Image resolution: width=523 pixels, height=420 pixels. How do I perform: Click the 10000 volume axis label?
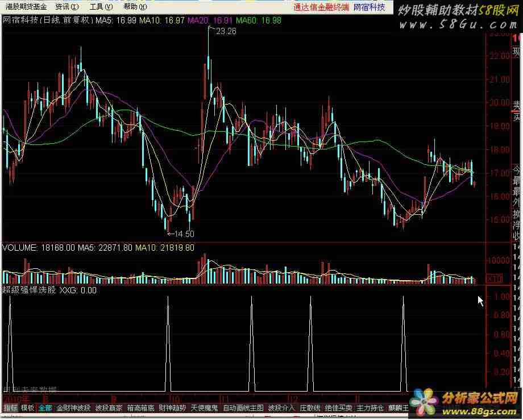(x=499, y=261)
